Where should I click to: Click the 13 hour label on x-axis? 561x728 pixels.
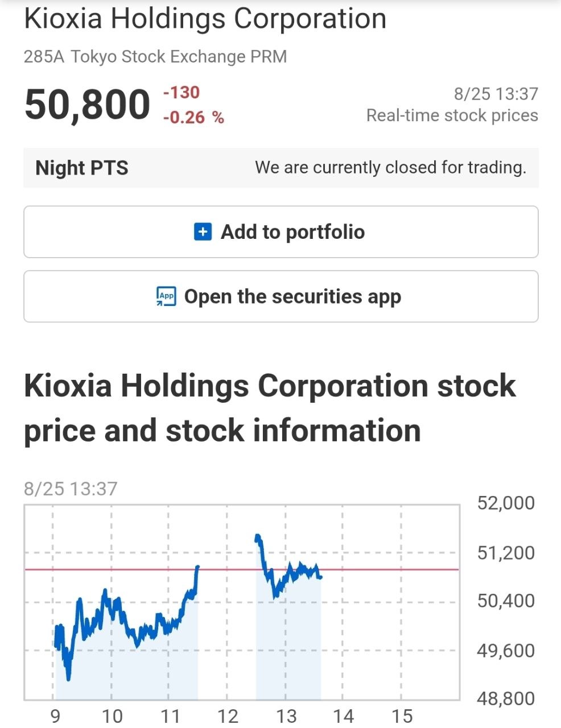[286, 716]
